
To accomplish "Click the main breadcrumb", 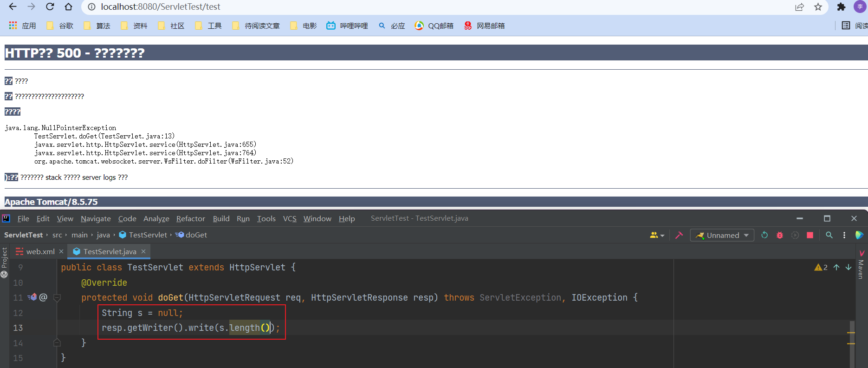I will (x=79, y=235).
